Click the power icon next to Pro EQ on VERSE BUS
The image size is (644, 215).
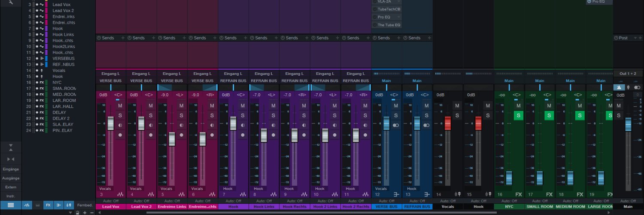coord(375,17)
